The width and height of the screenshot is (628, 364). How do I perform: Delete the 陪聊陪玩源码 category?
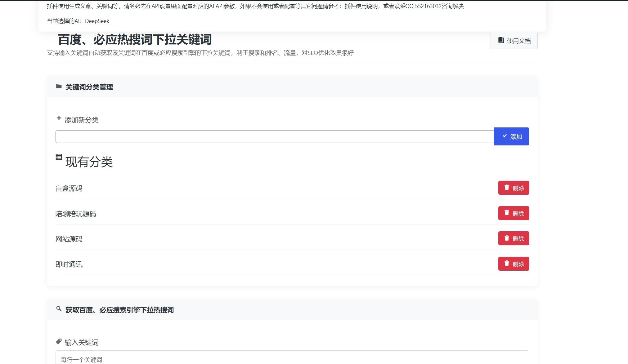click(x=514, y=213)
